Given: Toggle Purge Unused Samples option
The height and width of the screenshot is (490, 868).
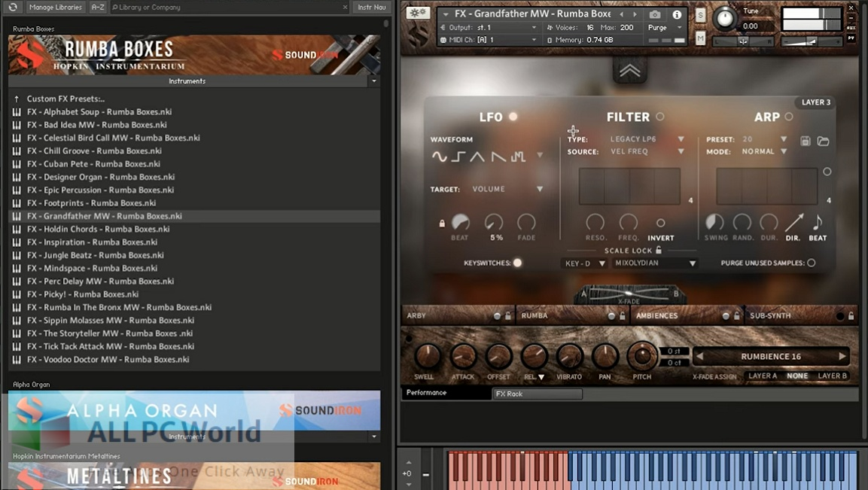Looking at the screenshot, I should (x=811, y=263).
